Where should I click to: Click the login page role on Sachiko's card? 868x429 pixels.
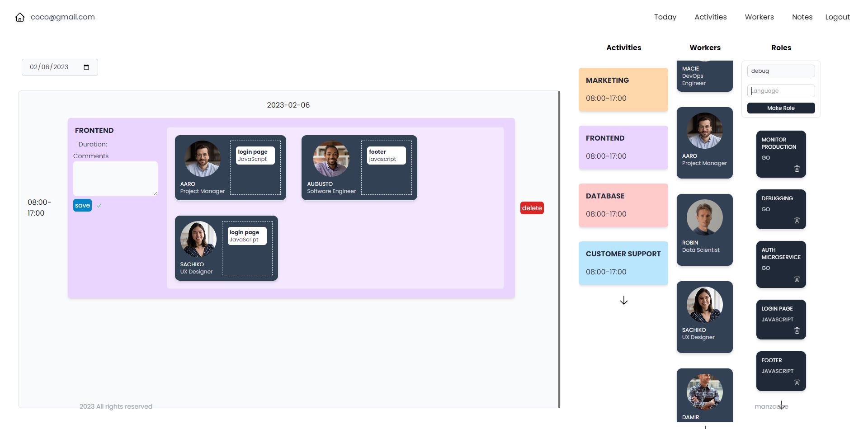tap(247, 236)
